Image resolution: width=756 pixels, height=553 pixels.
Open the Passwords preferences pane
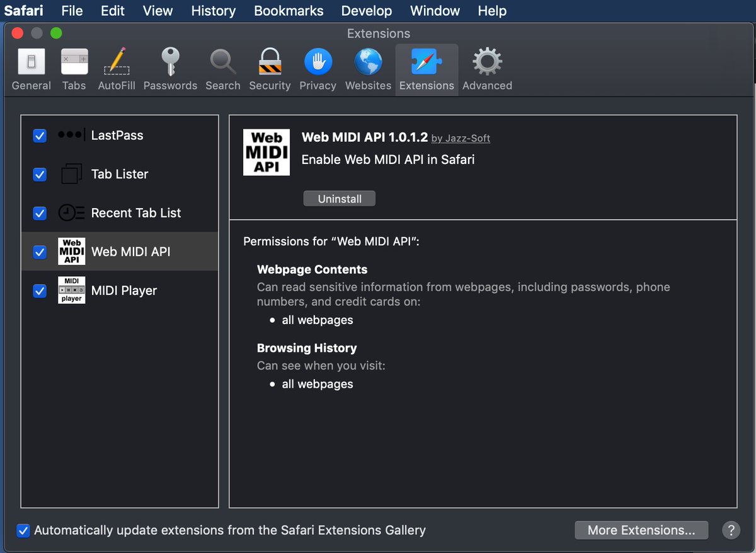(x=170, y=69)
